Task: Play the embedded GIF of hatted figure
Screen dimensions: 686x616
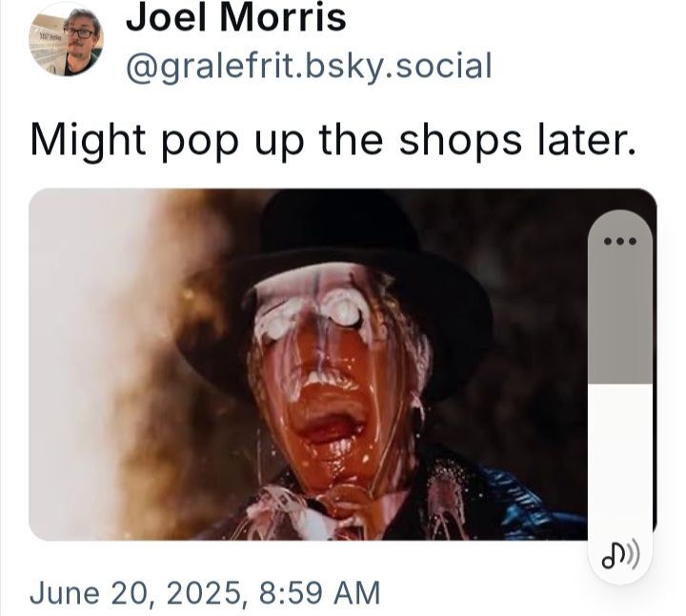Action: tap(308, 365)
